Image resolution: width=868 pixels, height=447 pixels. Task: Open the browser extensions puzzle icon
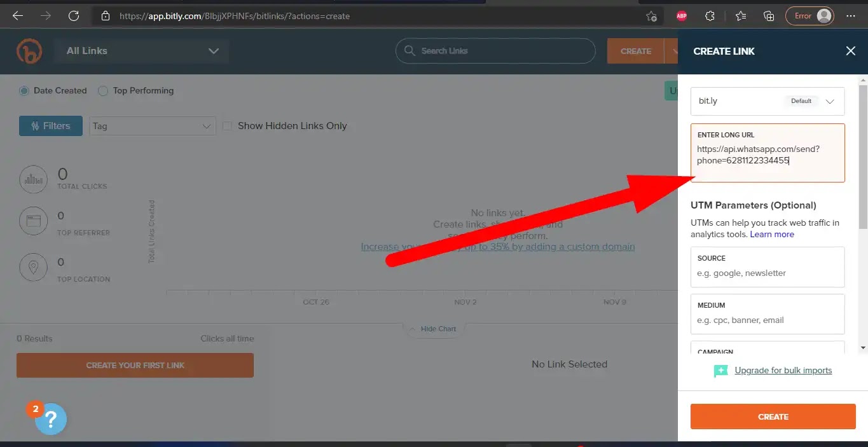[710, 16]
